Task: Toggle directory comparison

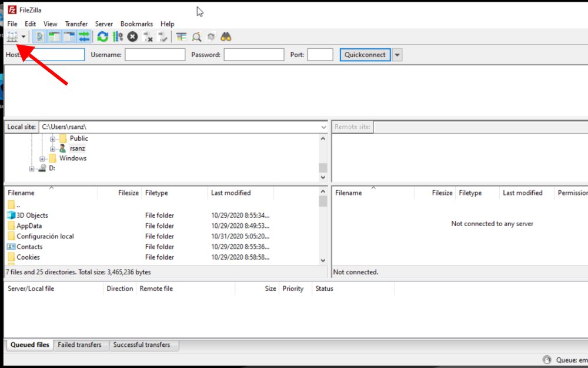Action: coord(196,37)
